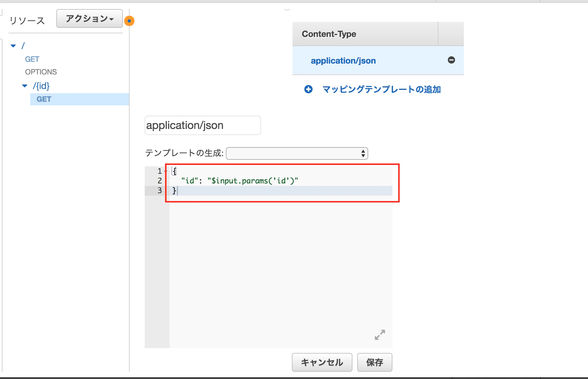Select GET method under /{id}
The width and height of the screenshot is (588, 379).
[80, 99]
